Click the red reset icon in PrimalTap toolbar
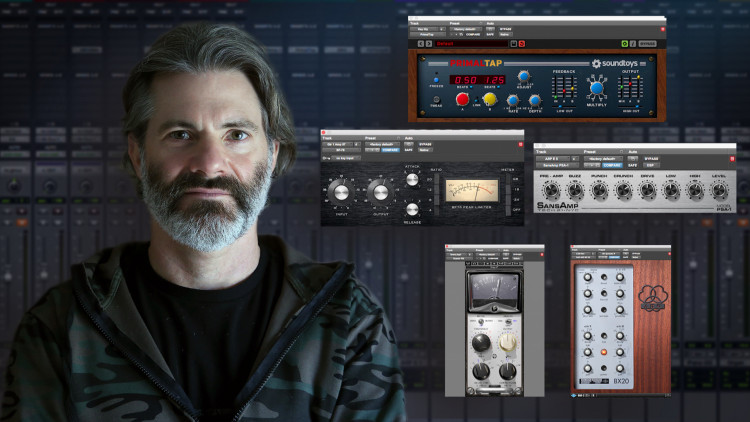This screenshot has height=422, width=750. [522, 44]
